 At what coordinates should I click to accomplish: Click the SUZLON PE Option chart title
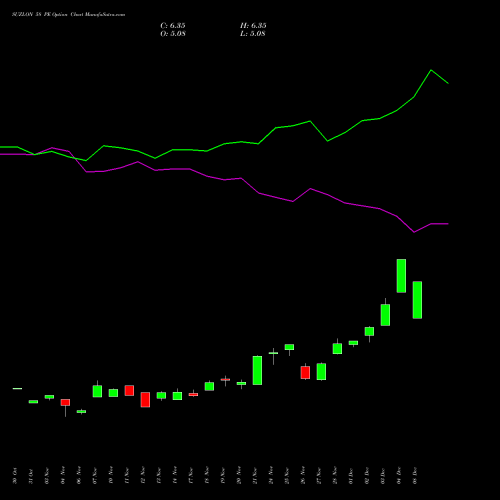68,15
